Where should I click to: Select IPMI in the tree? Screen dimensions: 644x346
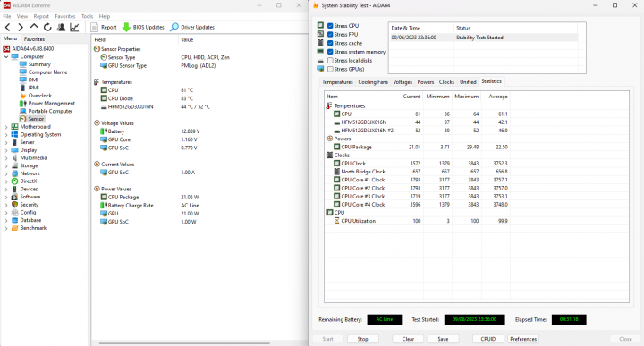(x=34, y=88)
